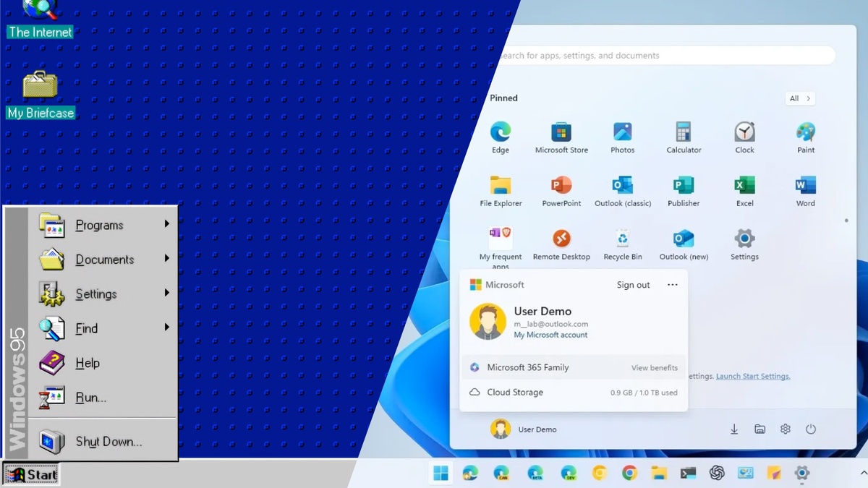
Task: Open Edge Canary from taskbar
Action: coord(501,473)
